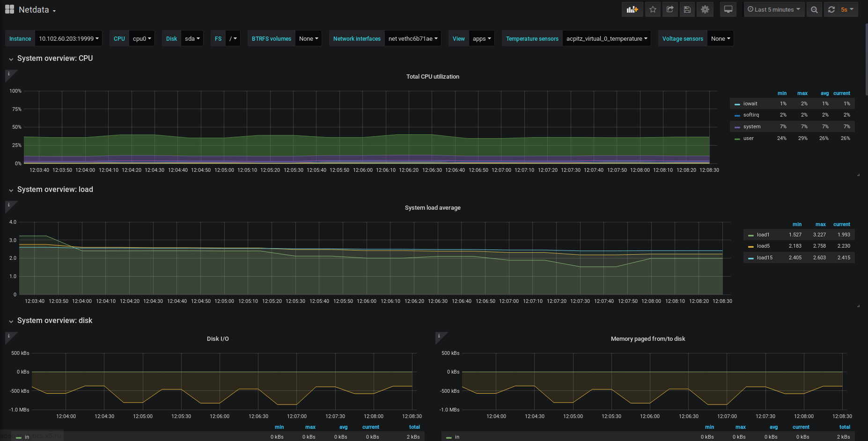Image resolution: width=868 pixels, height=441 pixels.
Task: Refresh the dashboard now
Action: pos(831,9)
